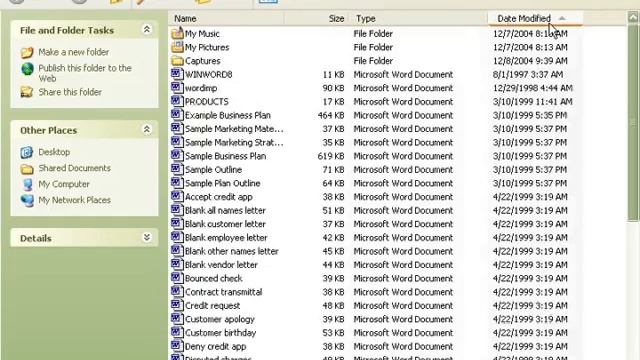640x360 pixels.
Task: Open Publish this folder to the Web
Action: click(85, 73)
